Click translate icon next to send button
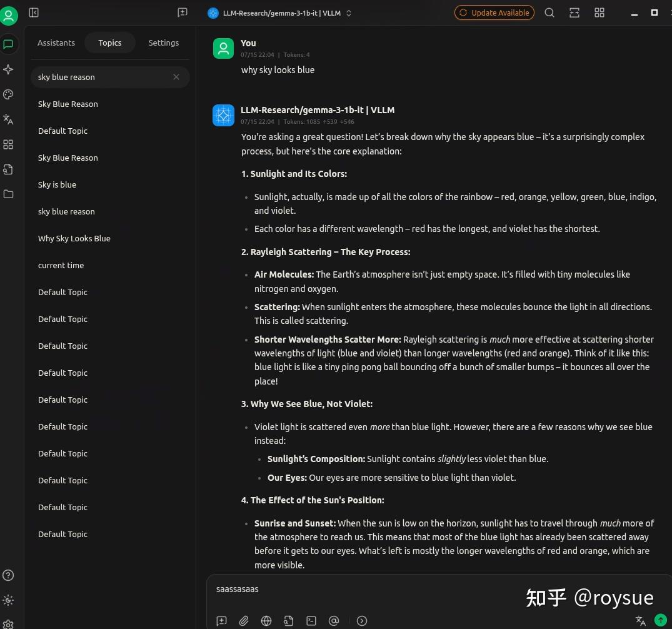672x629 pixels. click(x=641, y=620)
